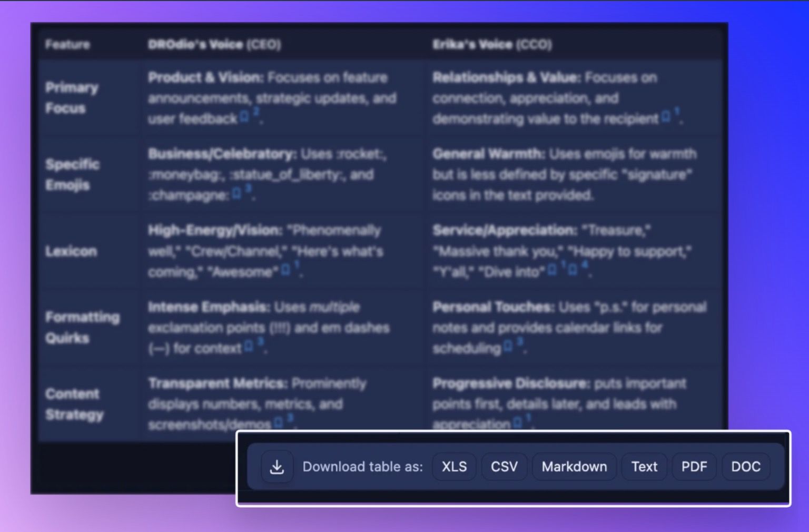Save the table as PDF
Image resolution: width=809 pixels, height=532 pixels.
coord(694,467)
